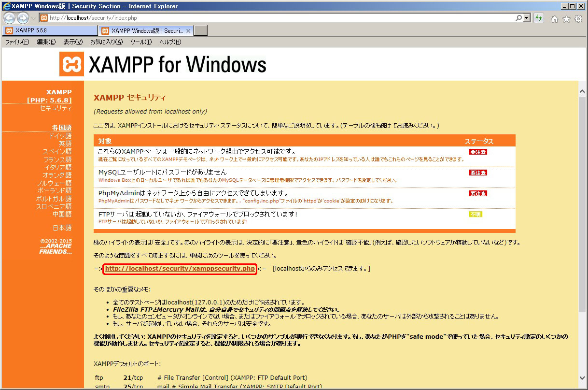Open the xamppsecurity.php link

180,268
